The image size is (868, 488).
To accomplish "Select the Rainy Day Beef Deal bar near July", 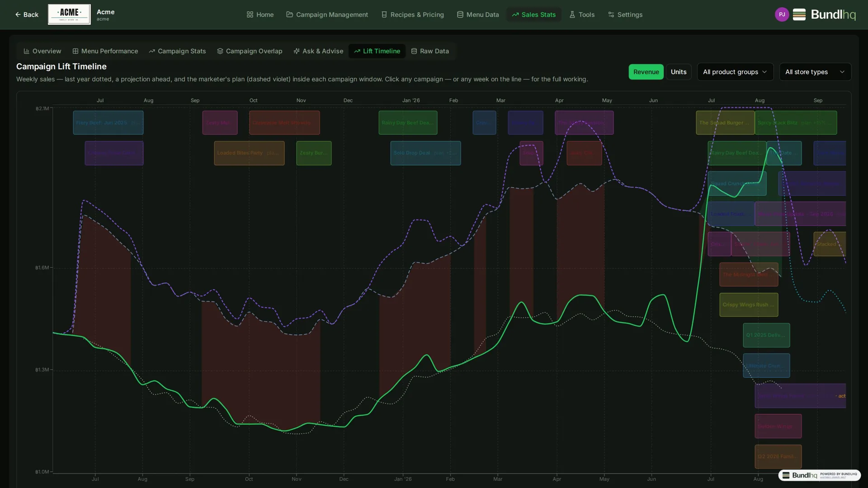I will (x=737, y=153).
